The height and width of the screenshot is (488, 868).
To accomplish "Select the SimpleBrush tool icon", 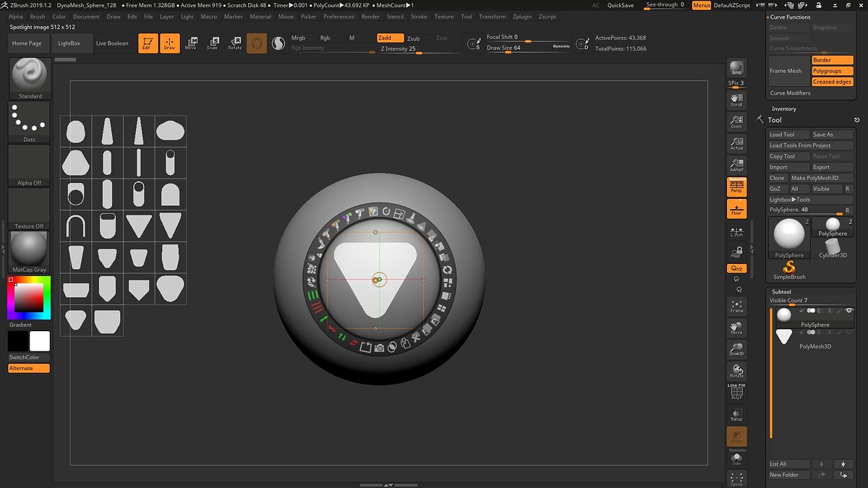I will [x=789, y=270].
